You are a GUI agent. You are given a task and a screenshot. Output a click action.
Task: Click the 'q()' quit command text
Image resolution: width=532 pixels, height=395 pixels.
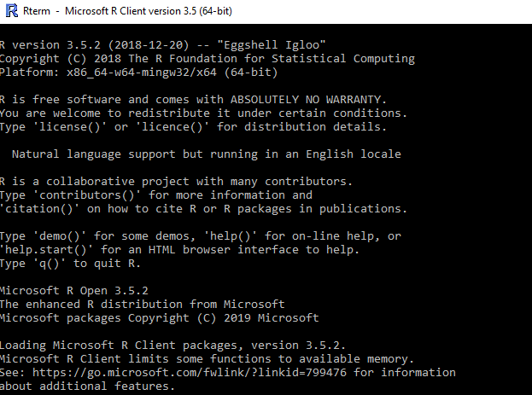click(53, 263)
